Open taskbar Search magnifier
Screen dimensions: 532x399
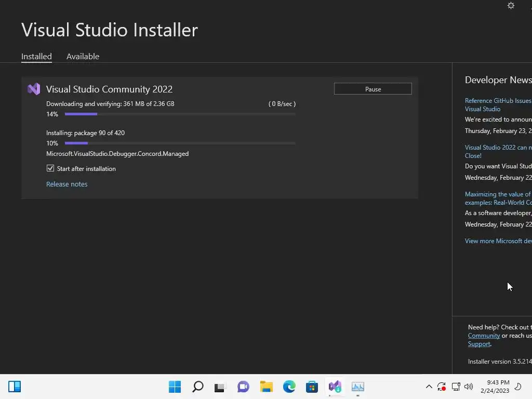198,387
